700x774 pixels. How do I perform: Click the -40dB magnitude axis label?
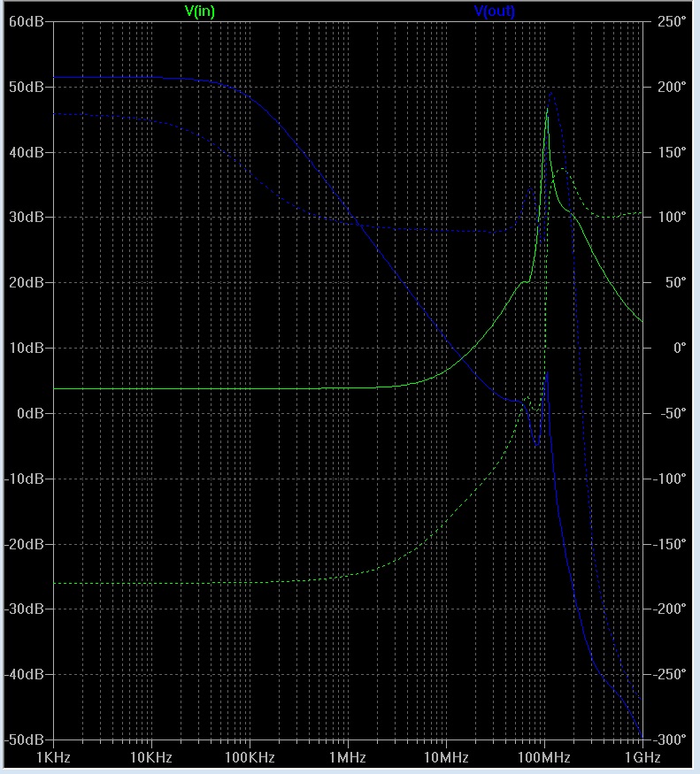24,674
